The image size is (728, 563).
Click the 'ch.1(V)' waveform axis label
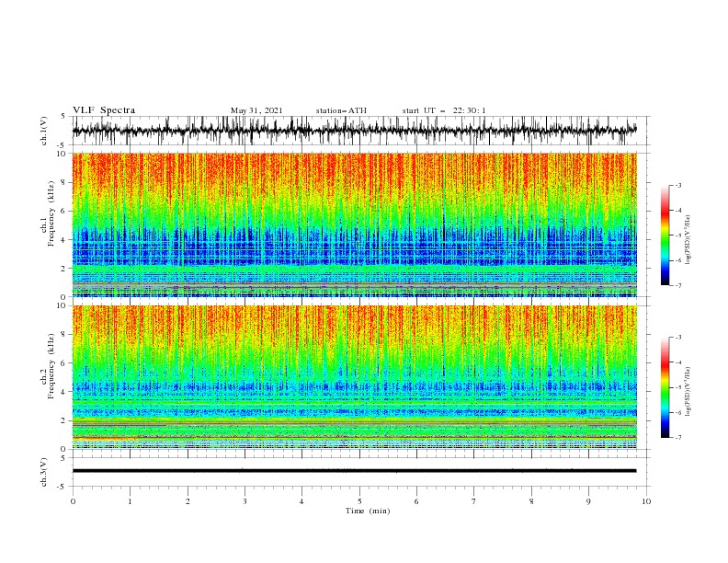point(44,131)
